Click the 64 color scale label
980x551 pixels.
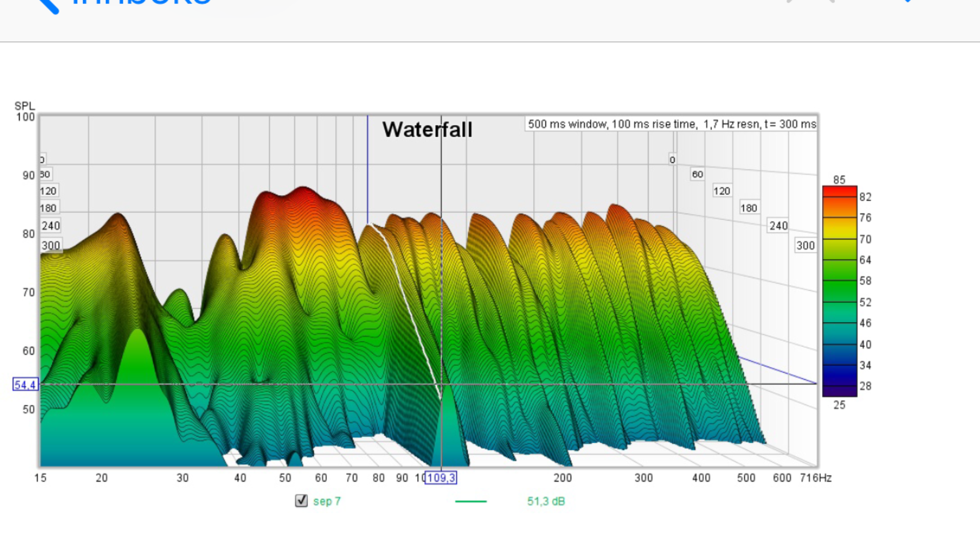point(865,260)
